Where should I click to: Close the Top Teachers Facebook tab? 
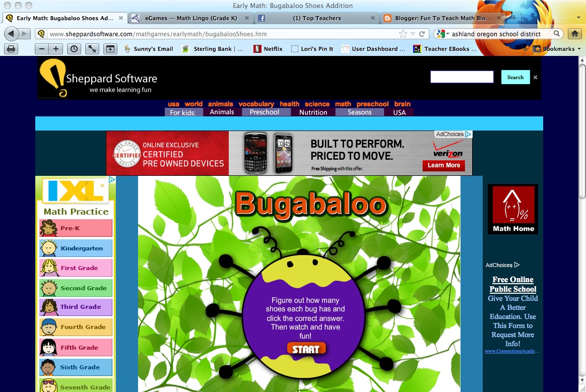click(372, 18)
